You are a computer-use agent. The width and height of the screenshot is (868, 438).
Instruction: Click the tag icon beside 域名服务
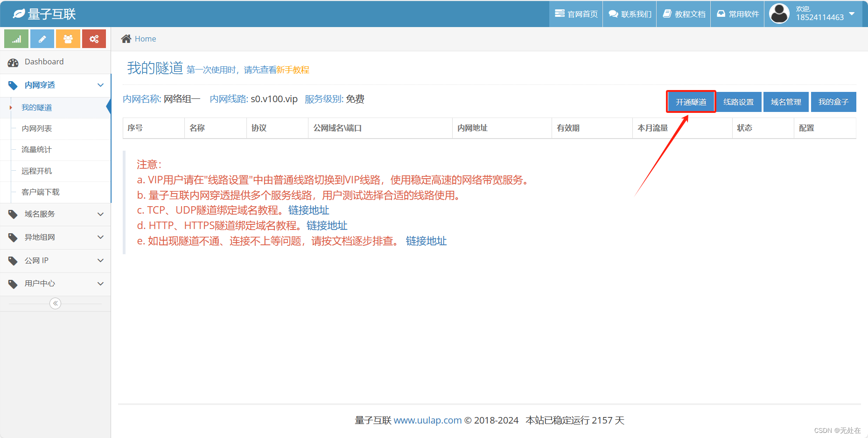[13, 214]
